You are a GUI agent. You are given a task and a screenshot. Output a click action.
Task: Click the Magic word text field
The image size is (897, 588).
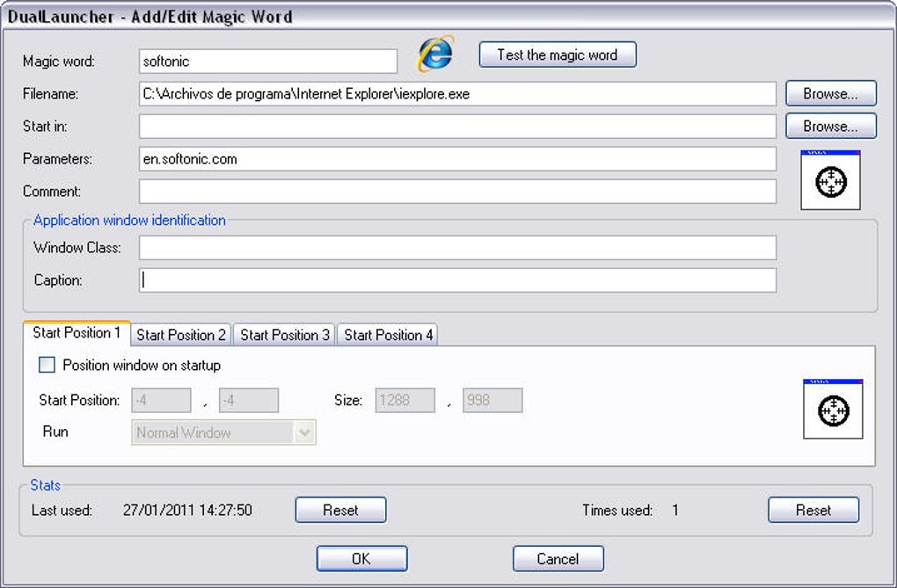pos(268,62)
